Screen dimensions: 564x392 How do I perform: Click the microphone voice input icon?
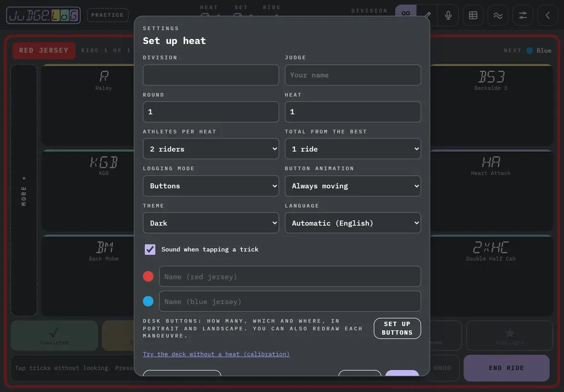(x=448, y=15)
